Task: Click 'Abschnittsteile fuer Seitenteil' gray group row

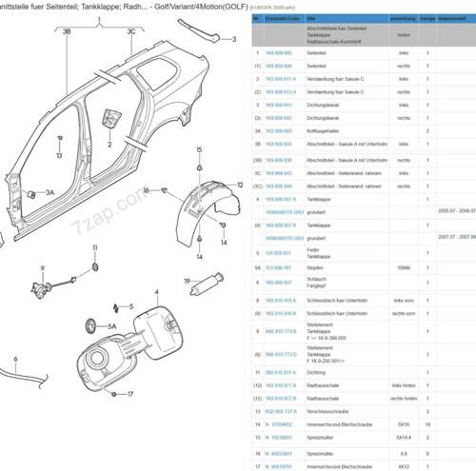Action: pyautogui.click(x=364, y=35)
